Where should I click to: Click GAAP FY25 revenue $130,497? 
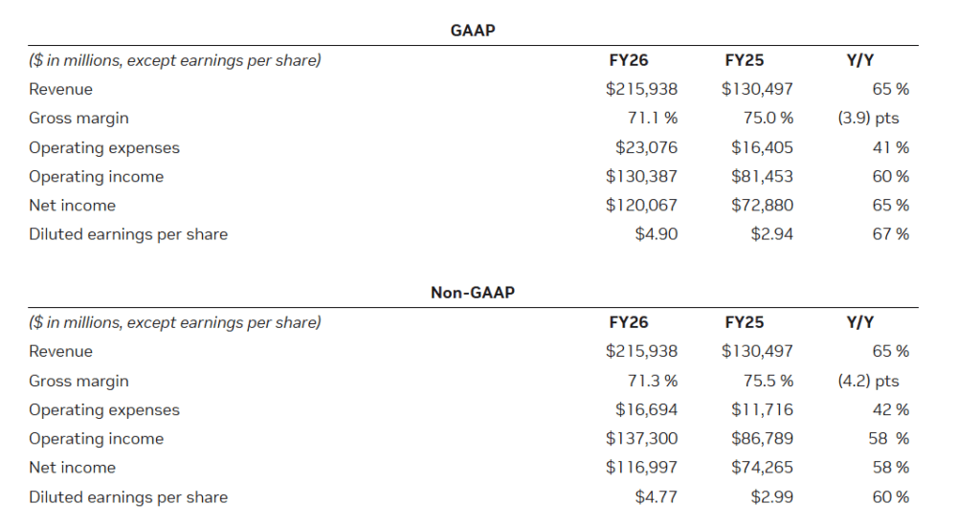tap(757, 89)
